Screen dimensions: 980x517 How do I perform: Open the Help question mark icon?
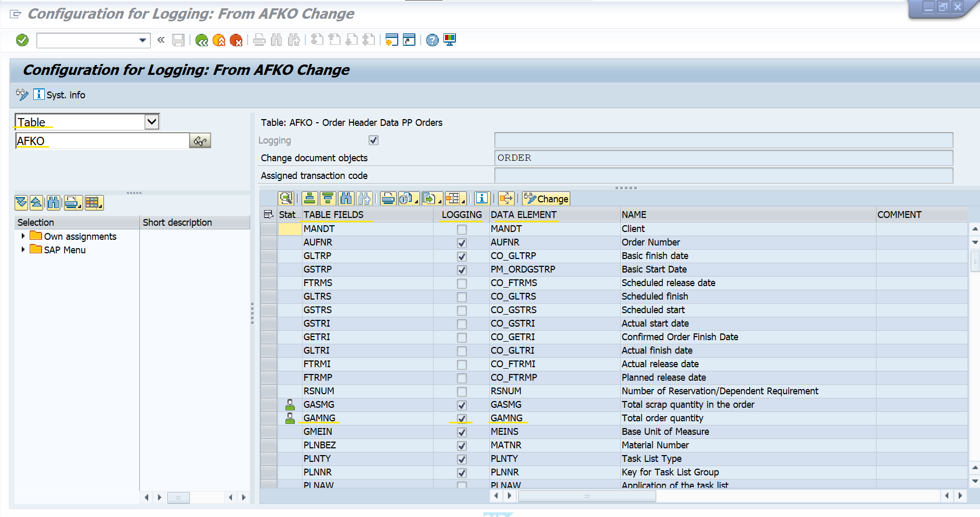(432, 40)
